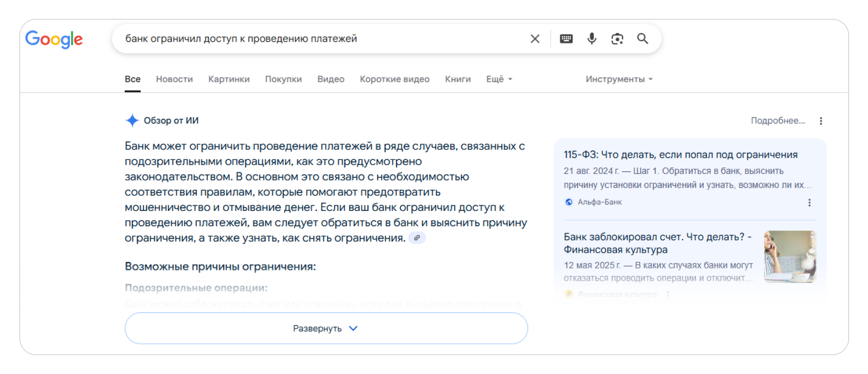
Task: Open the on-screen keyboard input tool
Action: pyautogui.click(x=566, y=38)
